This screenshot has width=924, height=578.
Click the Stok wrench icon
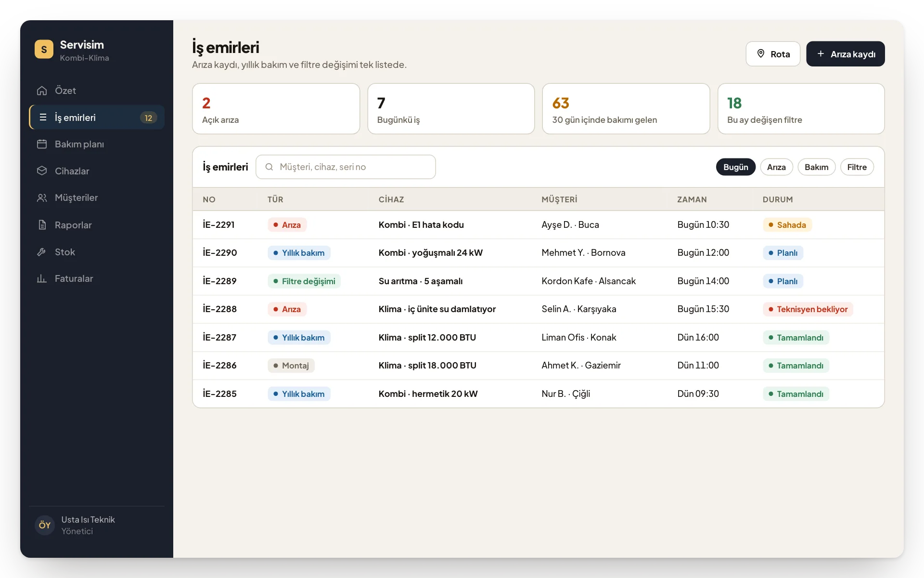(x=42, y=252)
